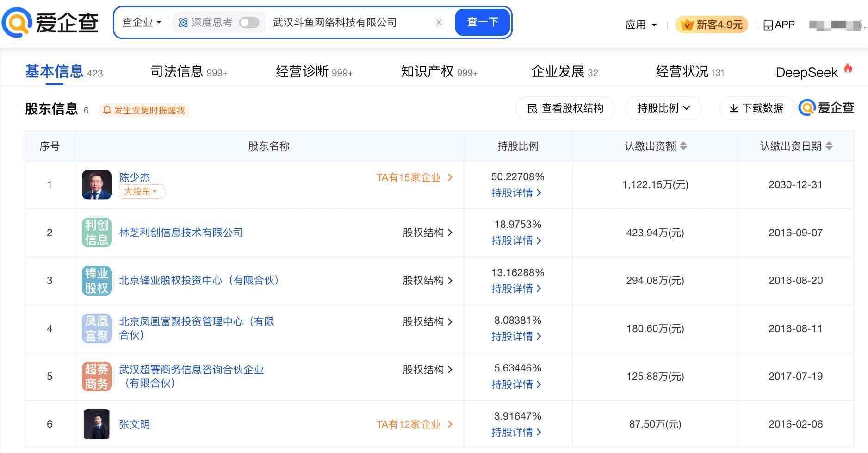View 持股详情 for the 13.16288% row
The image size is (868, 453).
516,289
